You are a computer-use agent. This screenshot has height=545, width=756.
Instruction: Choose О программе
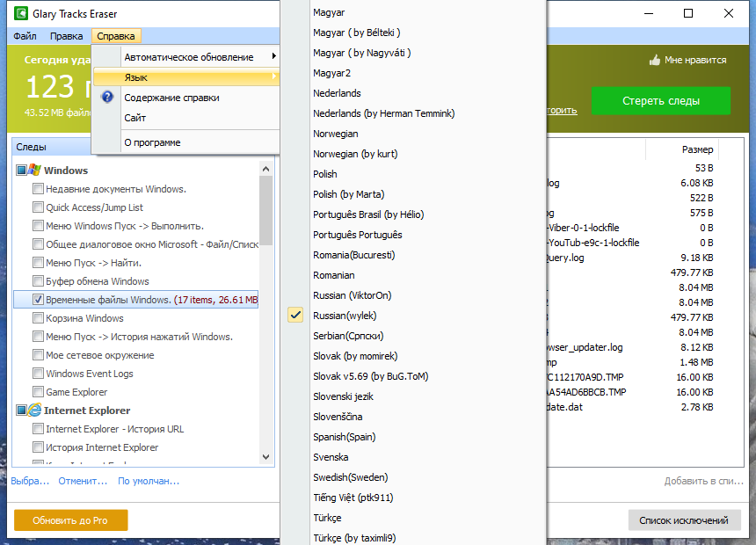(x=186, y=142)
